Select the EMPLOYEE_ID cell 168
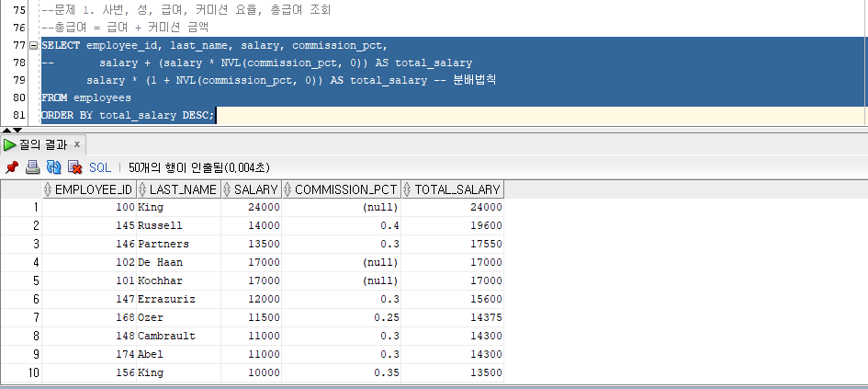 (89, 317)
